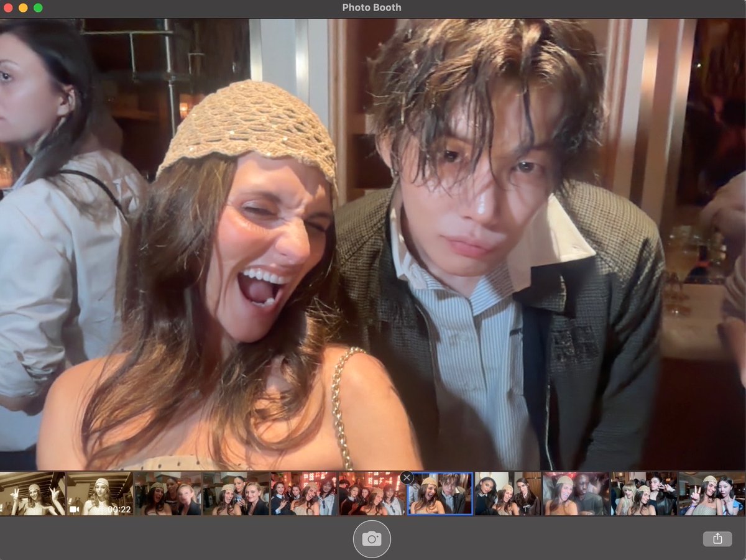Enter full screen with the green button
This screenshot has width=746, height=560.
point(38,8)
